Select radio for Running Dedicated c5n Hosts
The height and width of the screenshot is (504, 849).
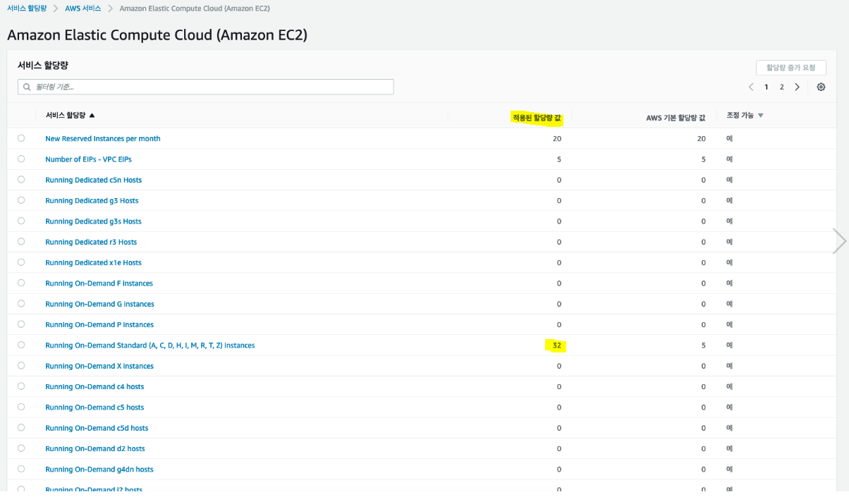click(21, 180)
